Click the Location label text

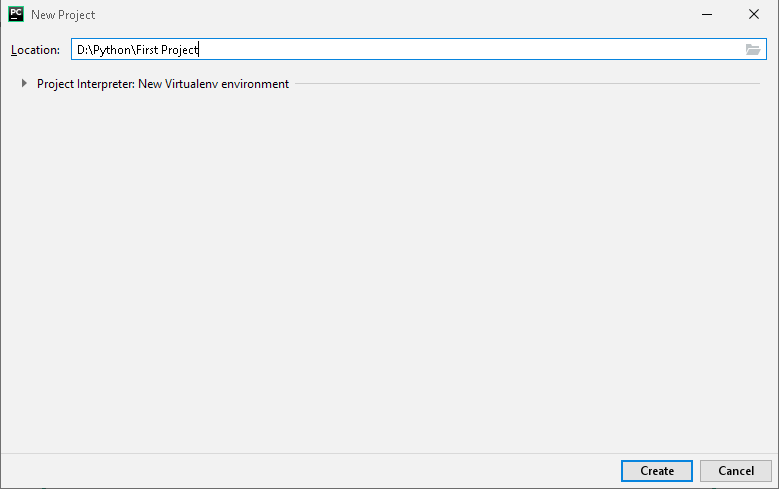point(35,50)
